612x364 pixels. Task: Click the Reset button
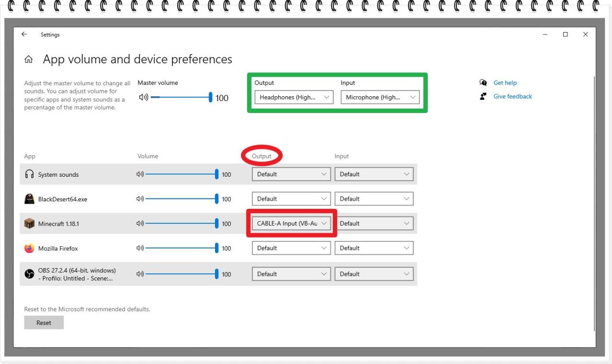[x=44, y=323]
